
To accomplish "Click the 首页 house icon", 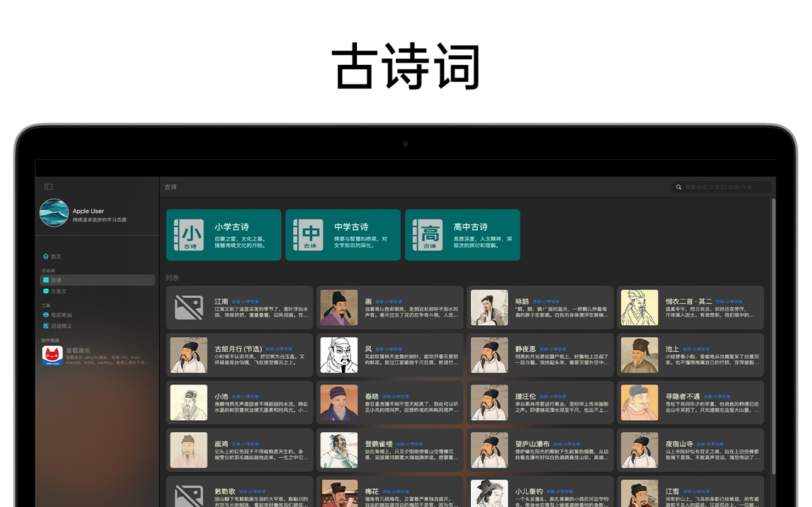I will [46, 256].
